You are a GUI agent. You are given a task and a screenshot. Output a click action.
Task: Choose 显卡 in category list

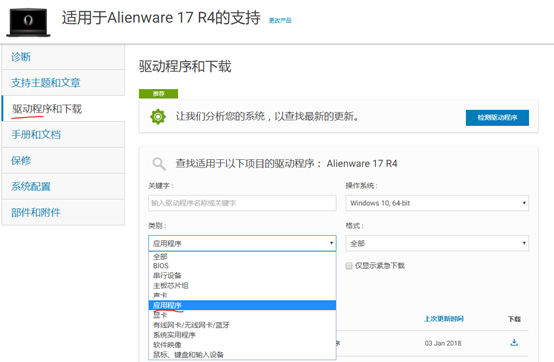click(x=242, y=315)
